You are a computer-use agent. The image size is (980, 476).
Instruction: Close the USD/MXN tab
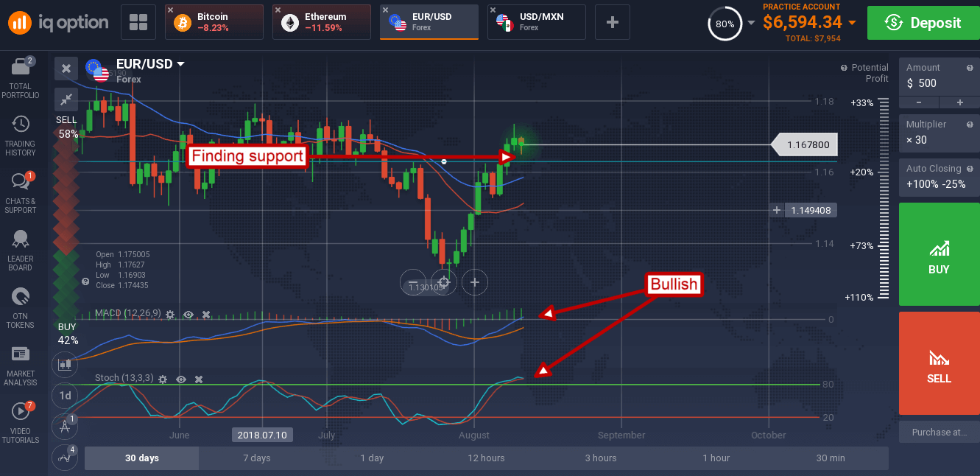493,10
